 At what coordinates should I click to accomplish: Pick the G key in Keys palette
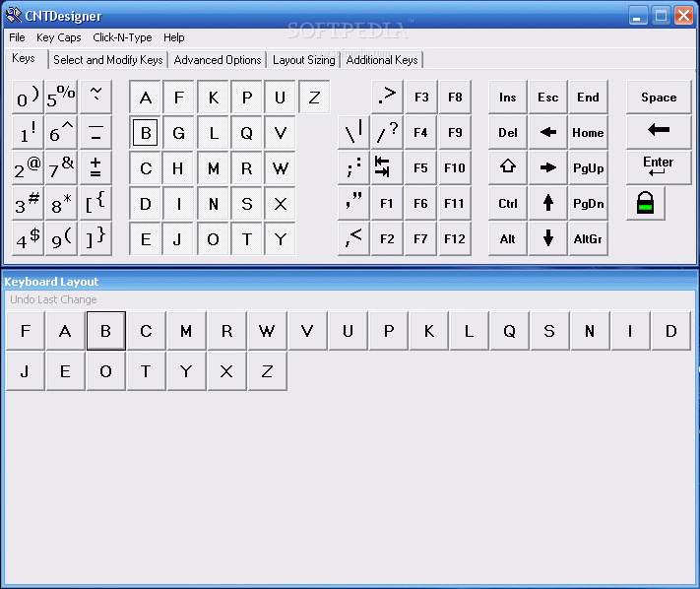coord(178,133)
